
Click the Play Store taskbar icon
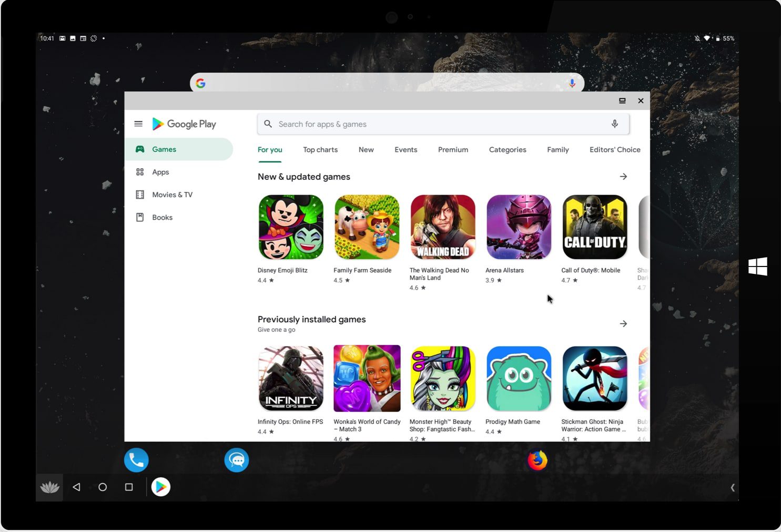pos(161,487)
